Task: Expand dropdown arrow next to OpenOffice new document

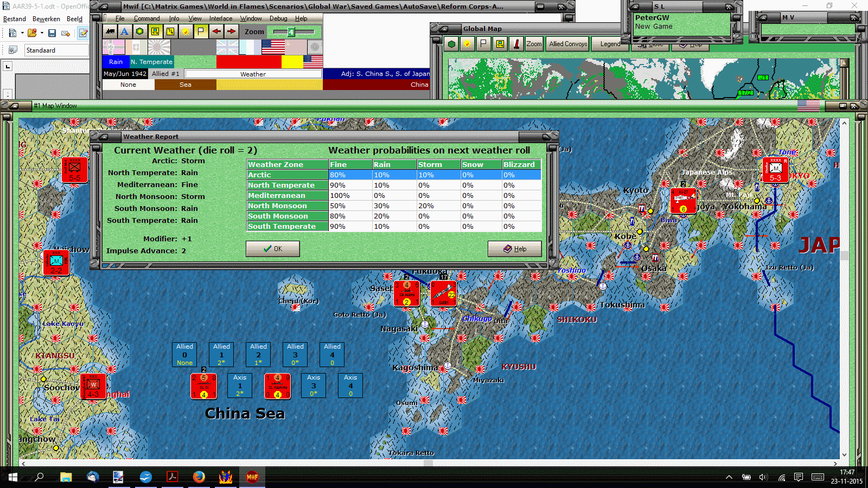Action: coord(22,33)
